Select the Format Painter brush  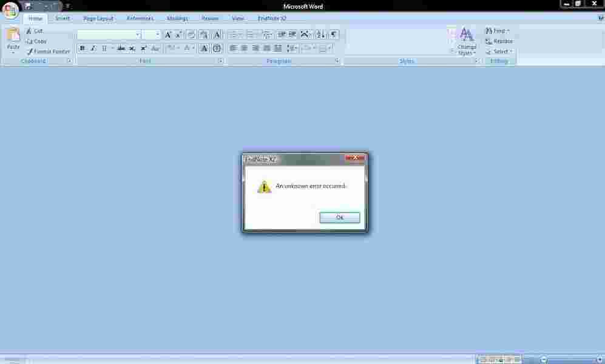pyautogui.click(x=30, y=52)
